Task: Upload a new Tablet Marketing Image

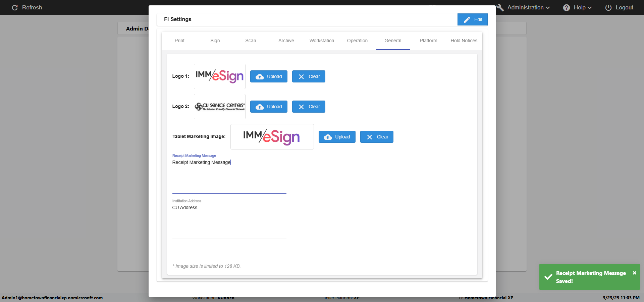Action: pos(337,137)
